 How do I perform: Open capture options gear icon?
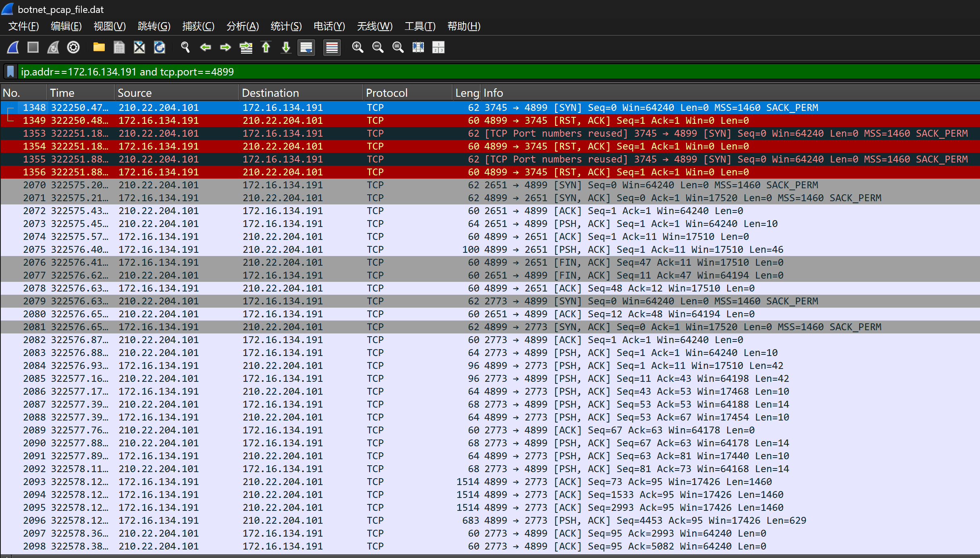pos(73,48)
